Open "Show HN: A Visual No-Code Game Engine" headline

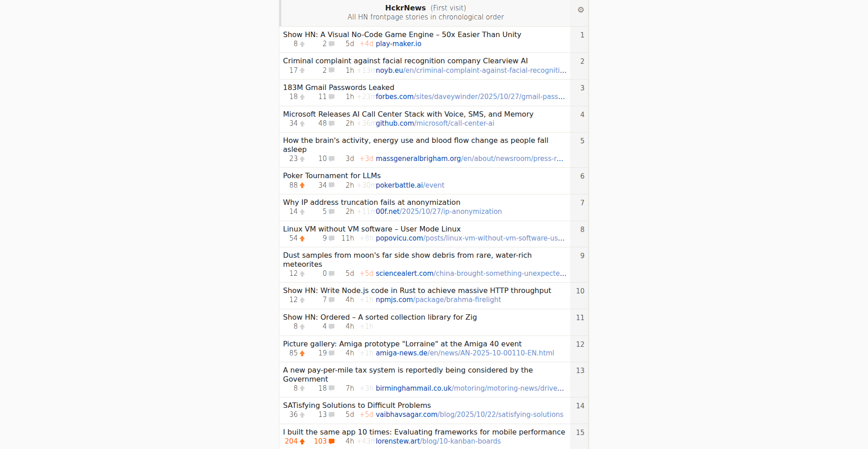pyautogui.click(x=402, y=34)
